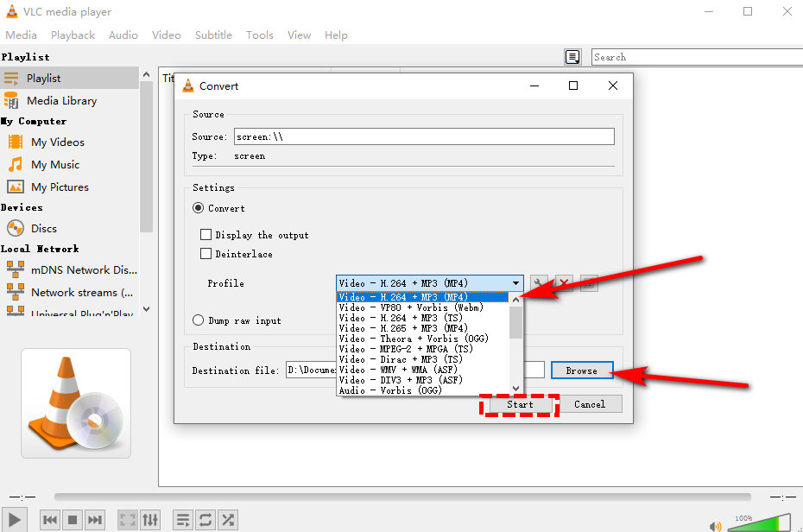
Task: Adjust the volume slider at 100%
Action: pyautogui.click(x=759, y=523)
